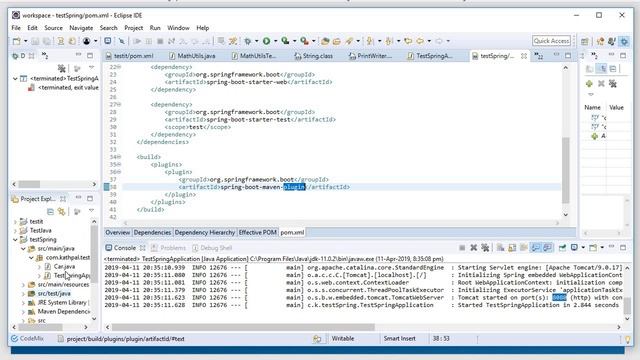Collapse the testSpring project node

tap(16, 240)
